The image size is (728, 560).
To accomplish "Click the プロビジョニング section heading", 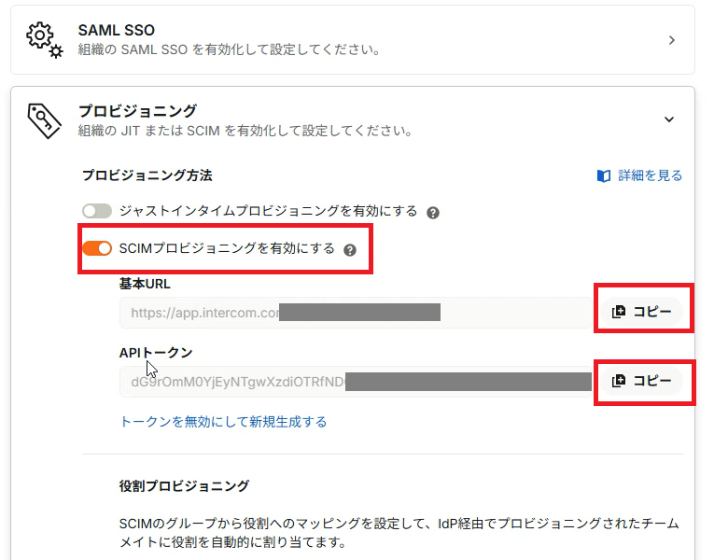I will tap(138, 111).
